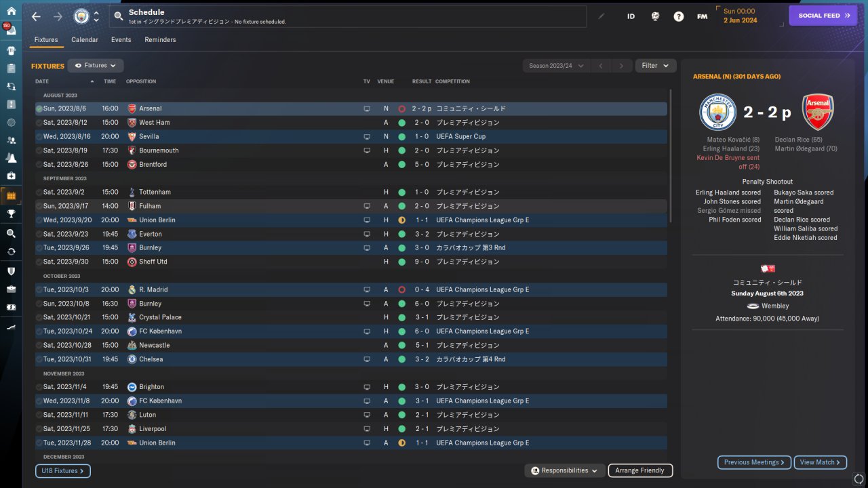Click the Arsenal crest in the match panel

(x=817, y=112)
